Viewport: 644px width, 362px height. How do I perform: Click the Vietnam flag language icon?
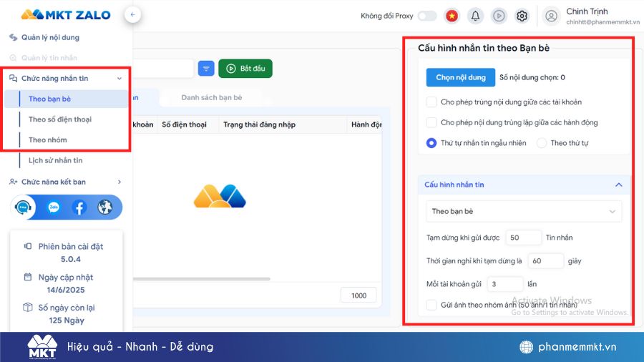coord(452,16)
